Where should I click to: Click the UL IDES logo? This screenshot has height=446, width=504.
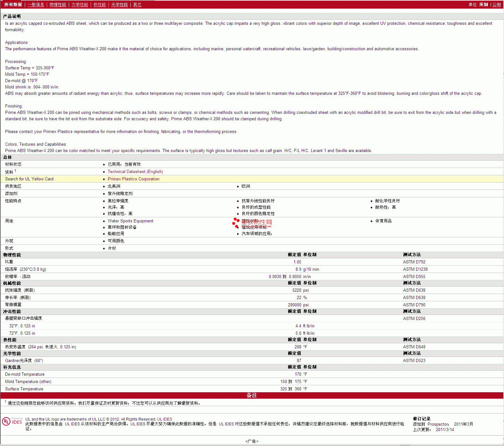pos(12,421)
